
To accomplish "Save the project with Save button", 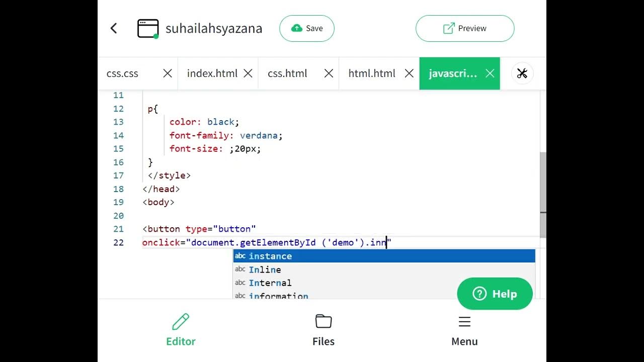I will 307,28.
